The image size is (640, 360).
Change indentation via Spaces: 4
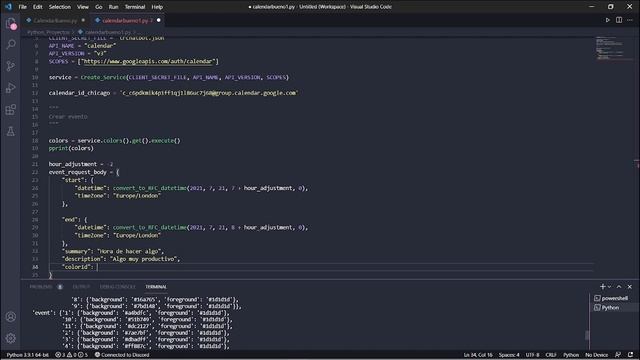pos(509,355)
